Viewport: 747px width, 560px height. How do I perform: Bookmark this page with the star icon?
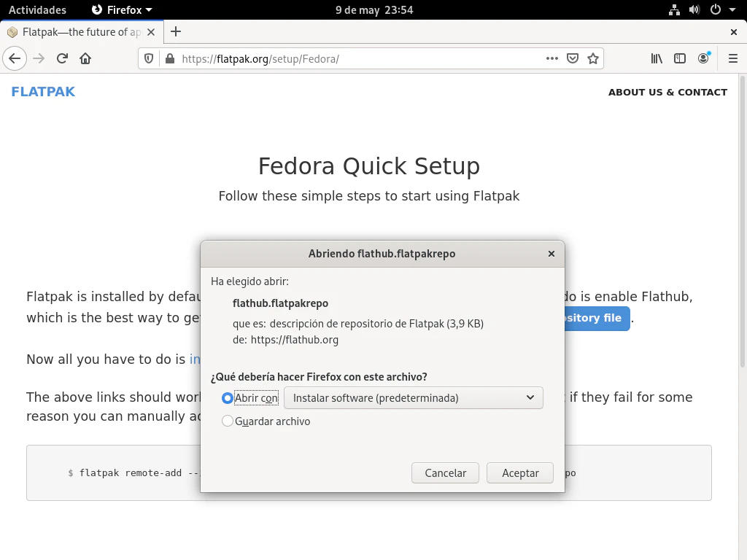click(x=593, y=58)
